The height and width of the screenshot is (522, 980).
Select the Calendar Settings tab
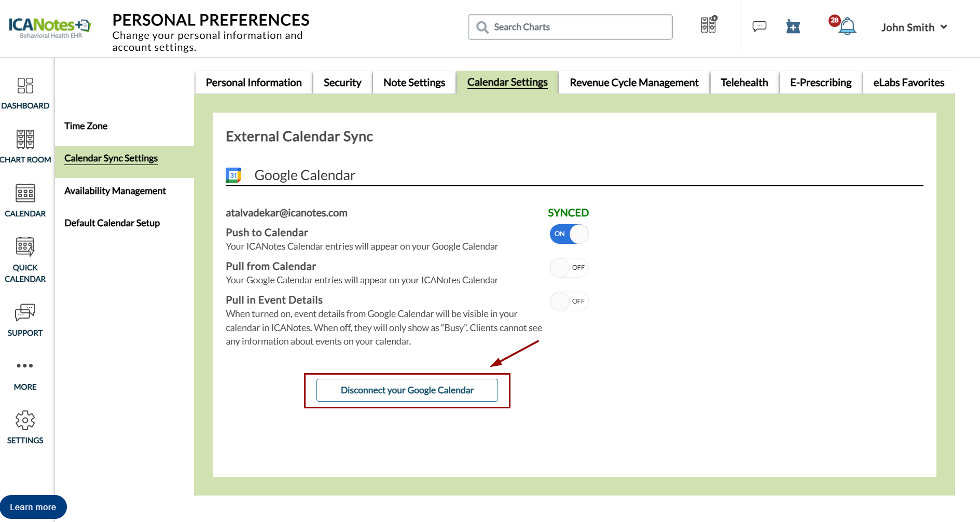point(507,82)
